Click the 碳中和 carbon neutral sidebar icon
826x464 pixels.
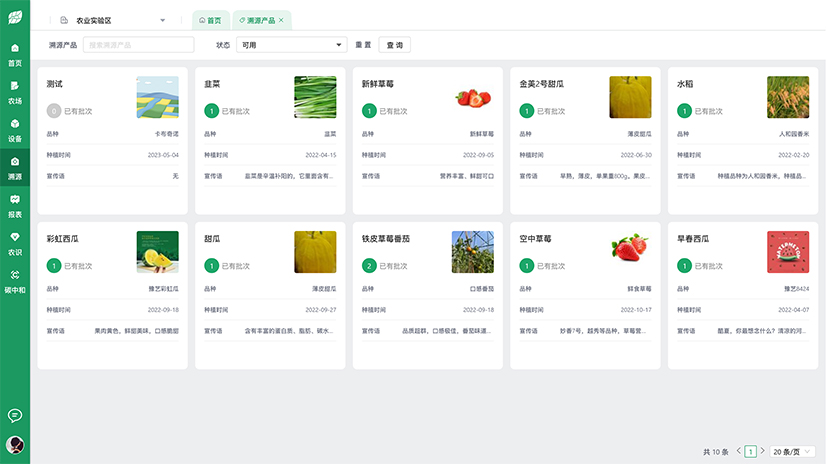[15, 281]
